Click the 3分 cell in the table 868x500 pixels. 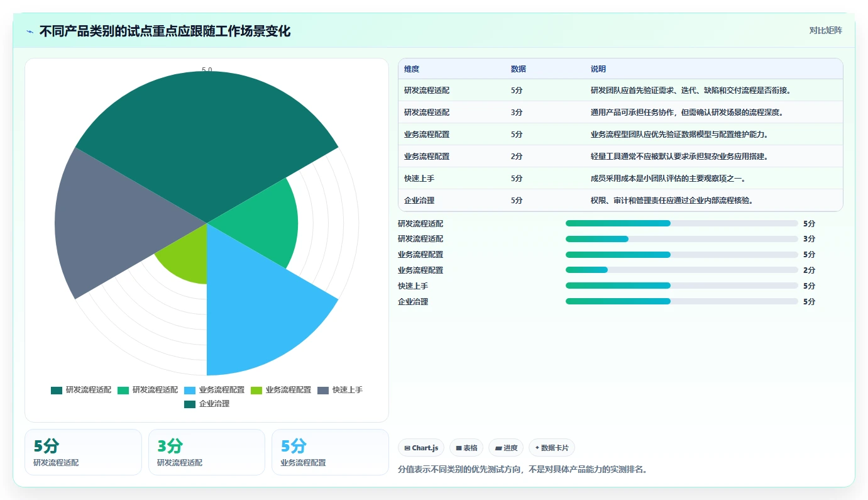coord(517,113)
